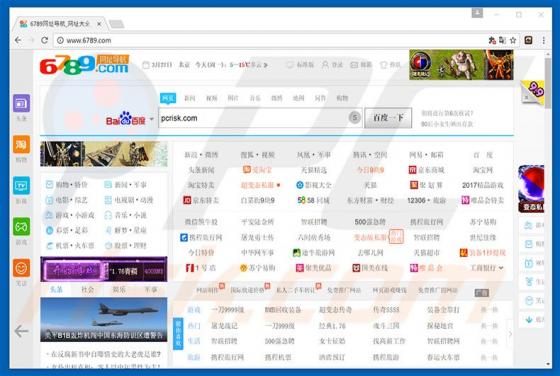Viewport: 560px width, 376px height.
Task: View site information icon in address bar
Action: pos(60,40)
